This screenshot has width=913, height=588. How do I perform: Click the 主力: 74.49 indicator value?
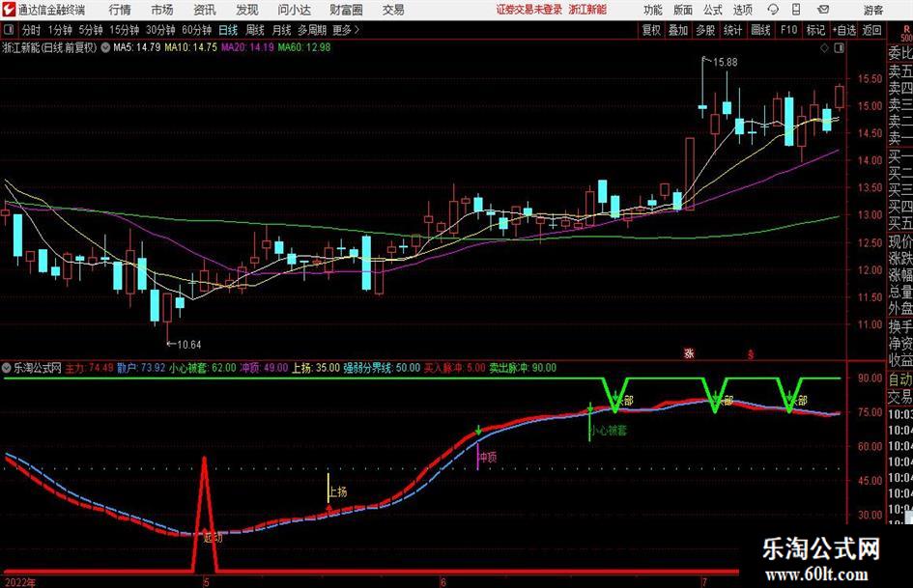coord(89,368)
